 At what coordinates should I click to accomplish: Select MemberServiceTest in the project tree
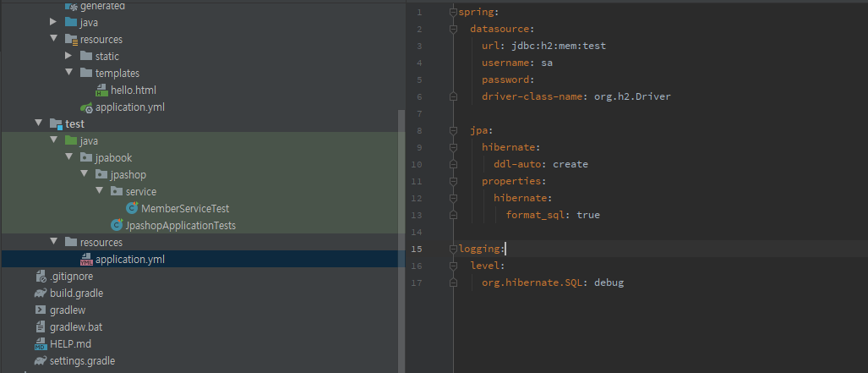pos(185,208)
